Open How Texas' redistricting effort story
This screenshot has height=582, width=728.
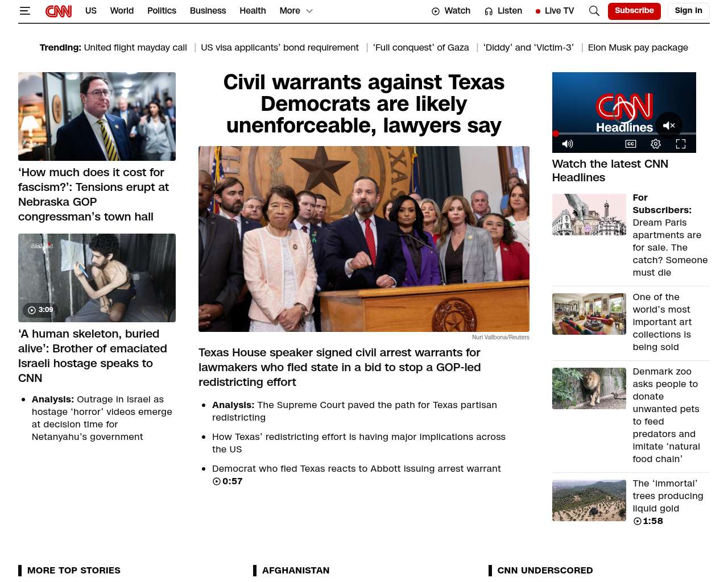tap(359, 443)
